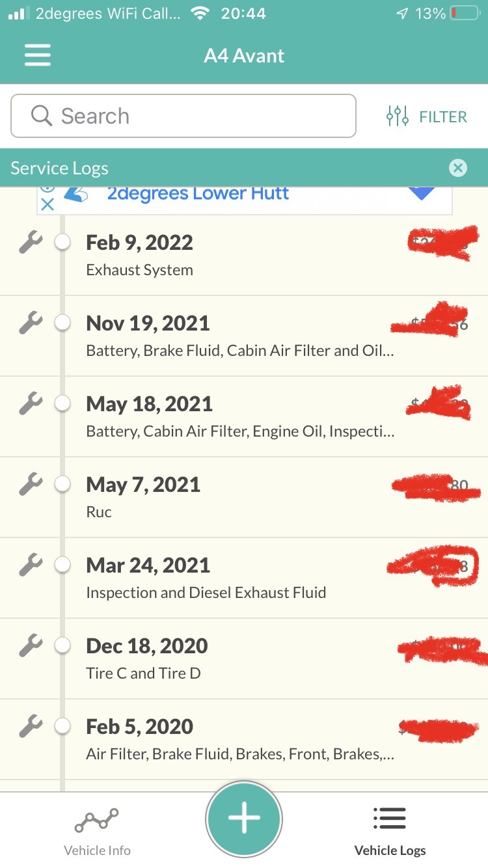
Task: Select the timeline dot for May 18, 2021
Action: point(62,404)
